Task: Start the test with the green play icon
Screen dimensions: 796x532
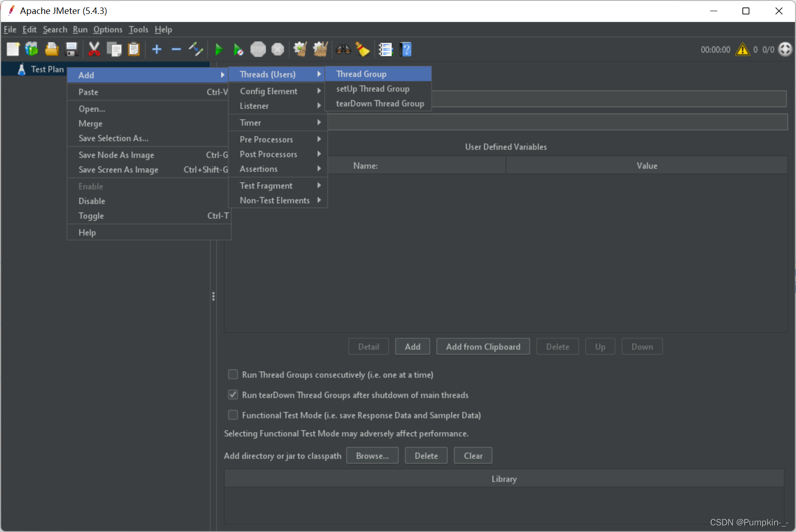Action: tap(219, 49)
